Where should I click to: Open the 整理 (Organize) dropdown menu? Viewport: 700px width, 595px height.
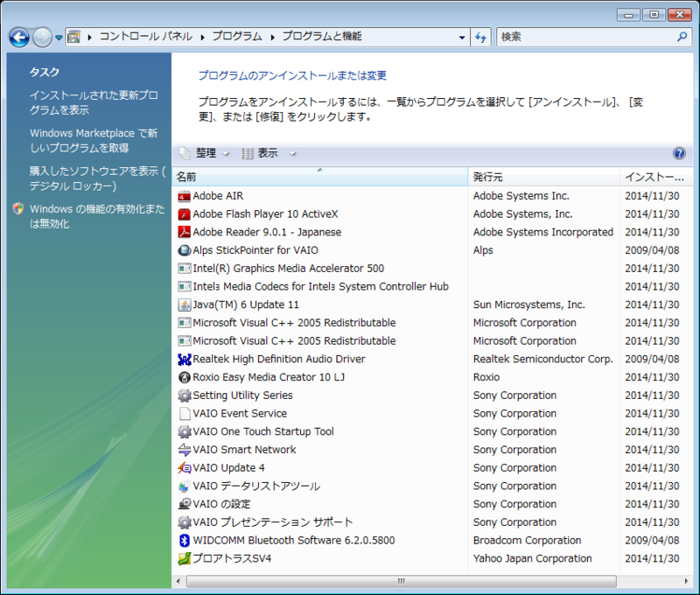204,153
